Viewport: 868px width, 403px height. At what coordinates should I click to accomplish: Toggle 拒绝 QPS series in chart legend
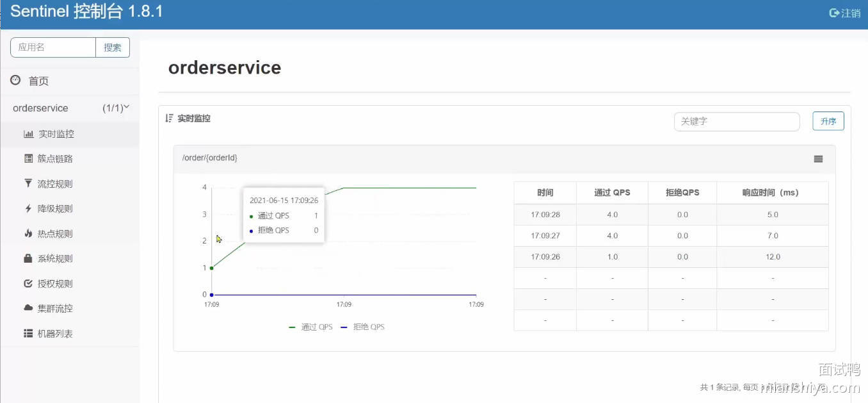[362, 327]
